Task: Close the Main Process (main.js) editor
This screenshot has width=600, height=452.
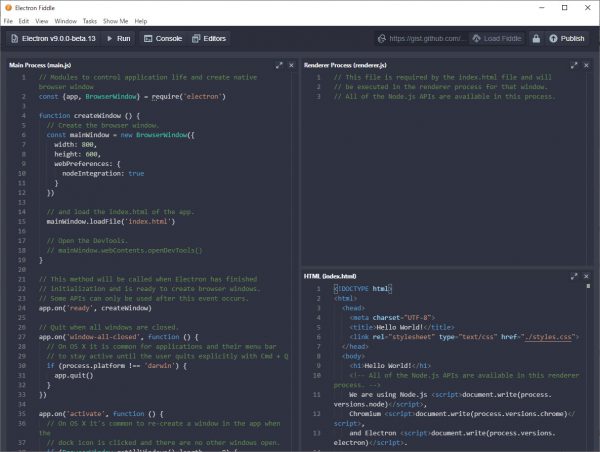Action: pyautogui.click(x=291, y=65)
